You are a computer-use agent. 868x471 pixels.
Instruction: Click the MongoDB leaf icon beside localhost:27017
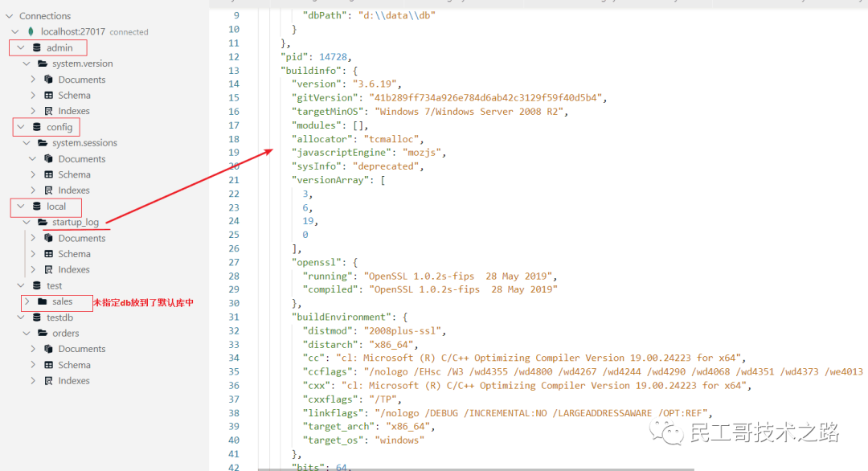(31, 32)
